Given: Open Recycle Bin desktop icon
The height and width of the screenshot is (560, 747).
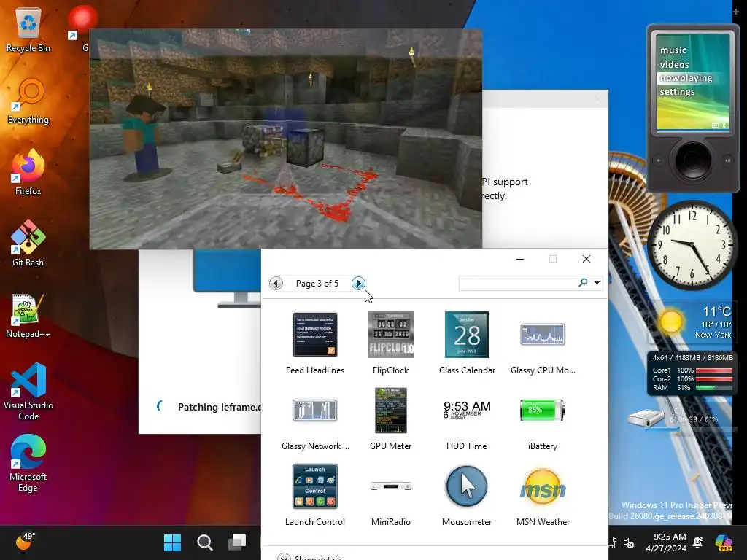Looking at the screenshot, I should 28,29.
